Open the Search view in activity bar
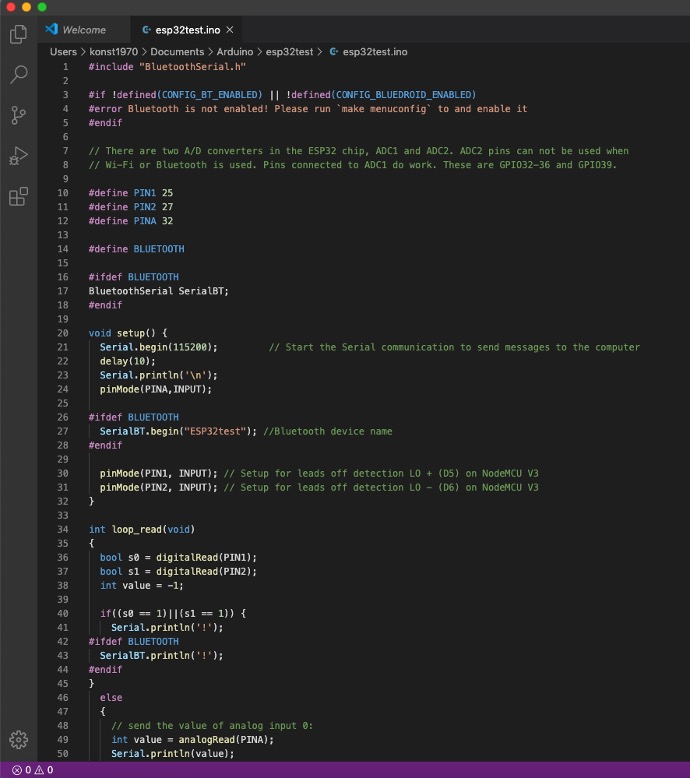The image size is (690, 778). click(x=18, y=74)
